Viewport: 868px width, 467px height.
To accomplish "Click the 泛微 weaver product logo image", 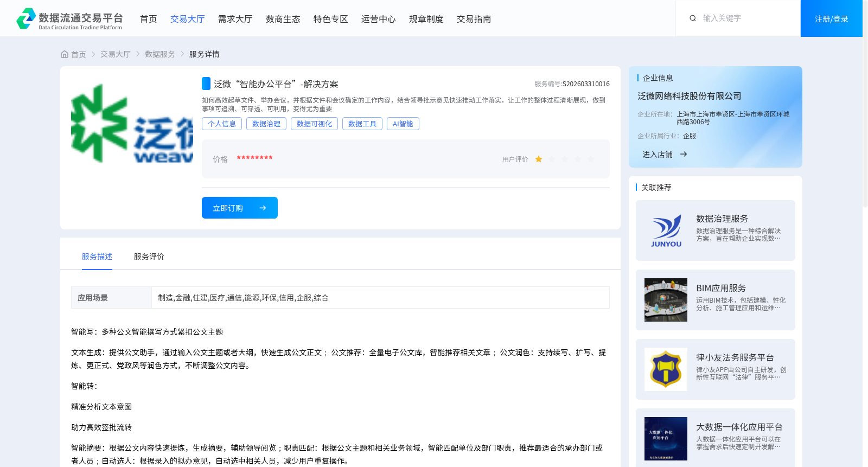I will coord(132,124).
